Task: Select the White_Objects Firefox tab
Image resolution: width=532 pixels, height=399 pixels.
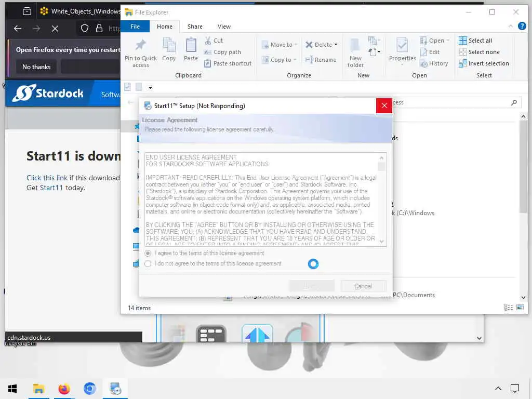Action: pos(79,11)
